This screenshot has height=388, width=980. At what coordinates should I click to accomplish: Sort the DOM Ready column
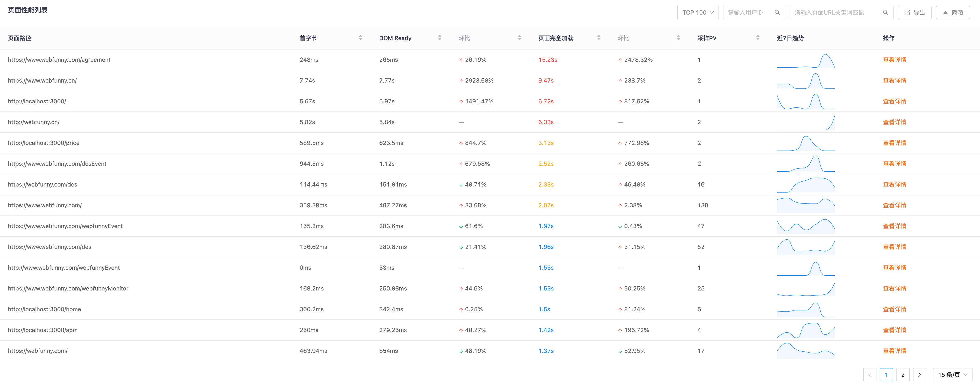click(439, 38)
